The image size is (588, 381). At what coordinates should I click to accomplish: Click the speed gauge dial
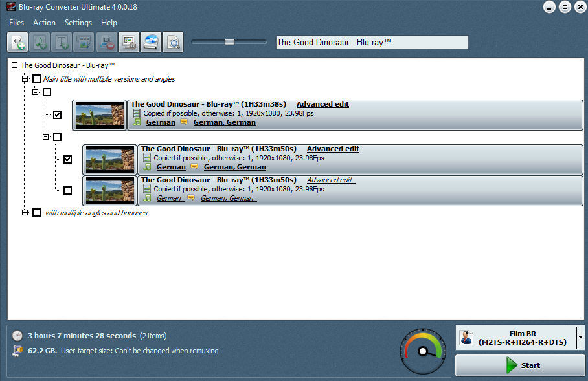[x=423, y=351]
